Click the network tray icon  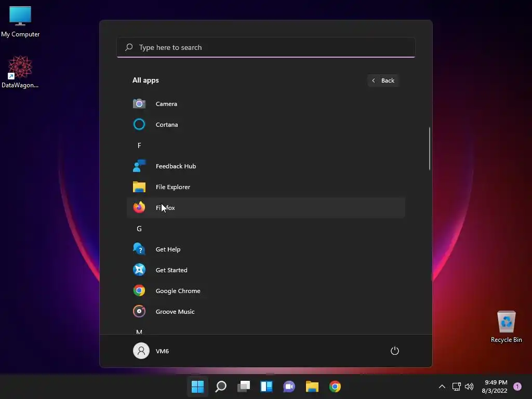coord(456,386)
